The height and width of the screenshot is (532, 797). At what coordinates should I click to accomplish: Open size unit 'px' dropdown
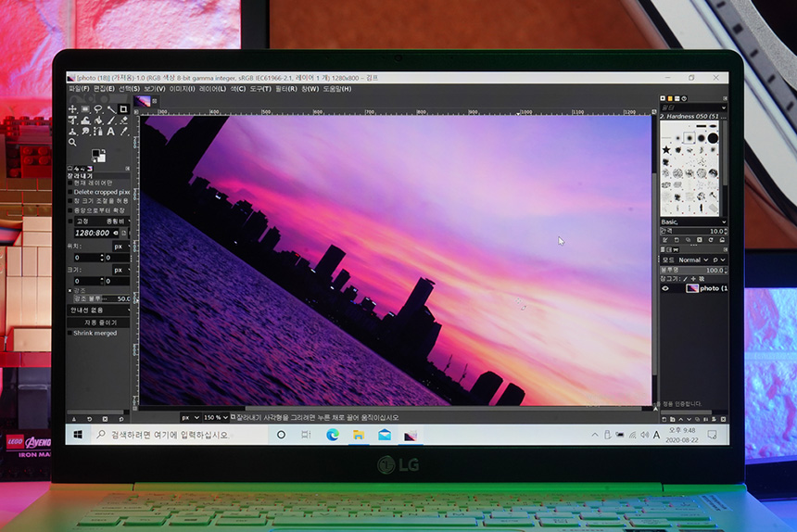[x=121, y=270]
